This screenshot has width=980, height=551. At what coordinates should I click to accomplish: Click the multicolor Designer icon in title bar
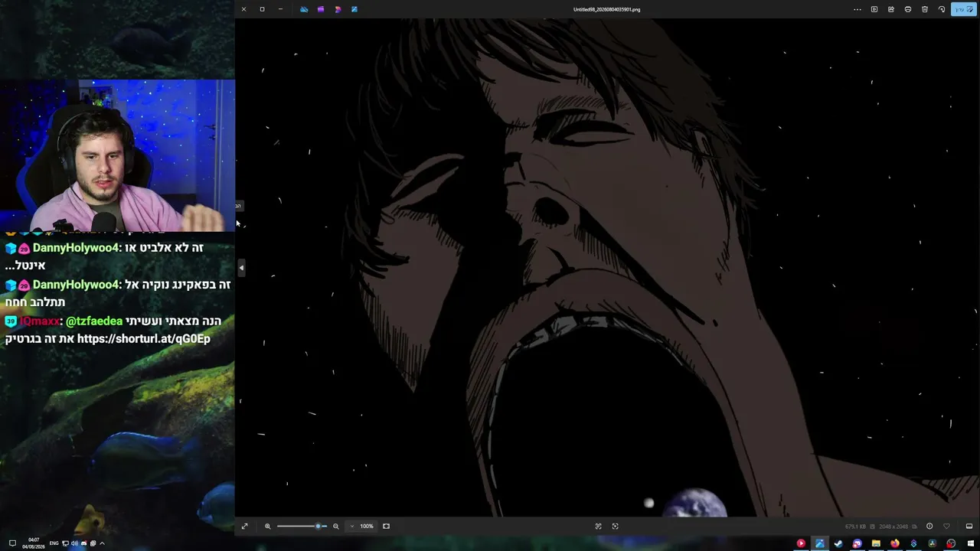click(x=338, y=9)
